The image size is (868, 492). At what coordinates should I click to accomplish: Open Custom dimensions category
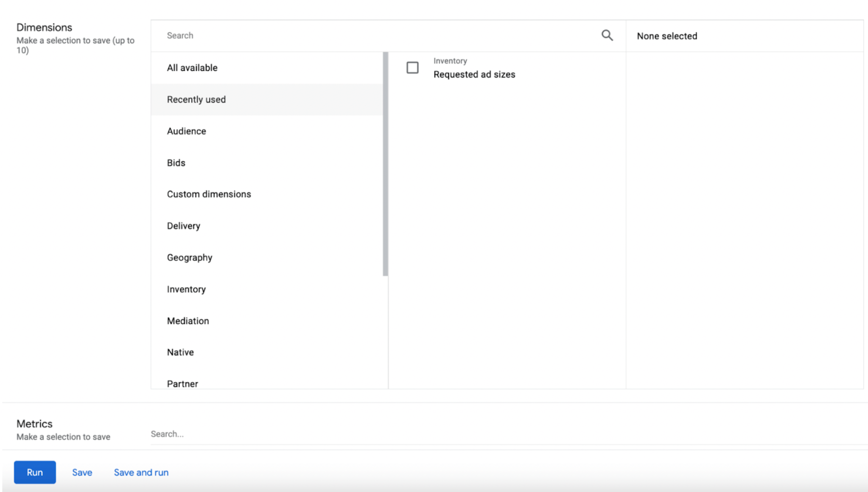209,194
